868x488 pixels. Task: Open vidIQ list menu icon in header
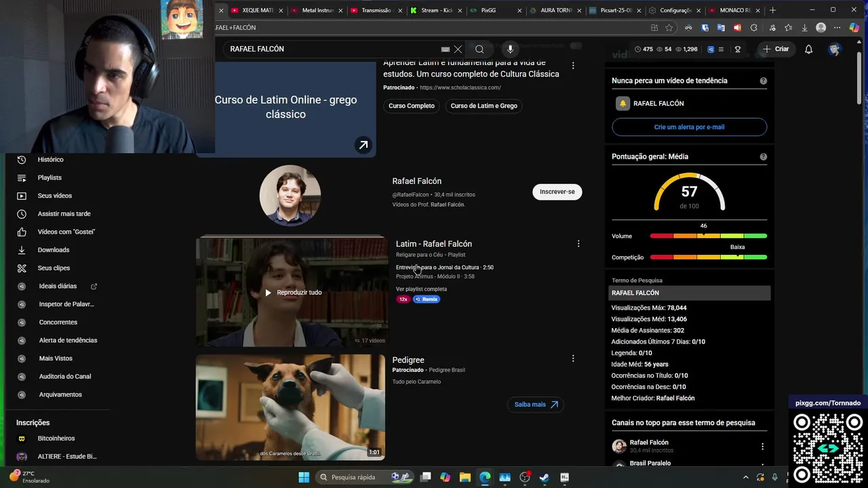click(721, 49)
